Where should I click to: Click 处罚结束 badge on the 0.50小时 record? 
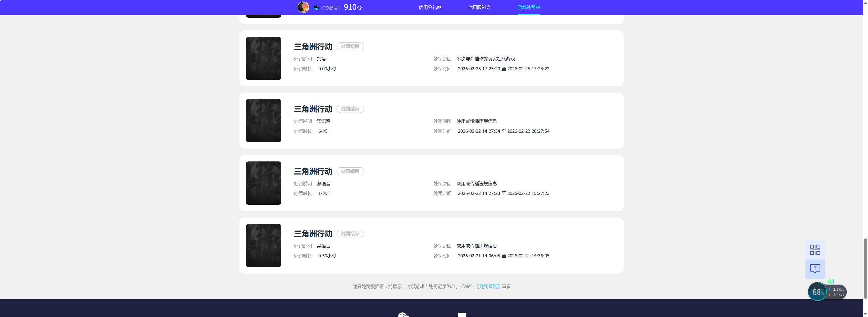click(x=350, y=234)
